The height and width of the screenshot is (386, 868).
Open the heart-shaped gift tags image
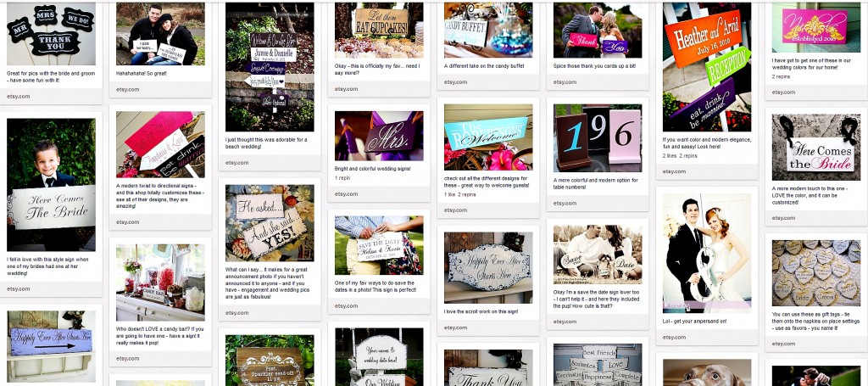816,273
